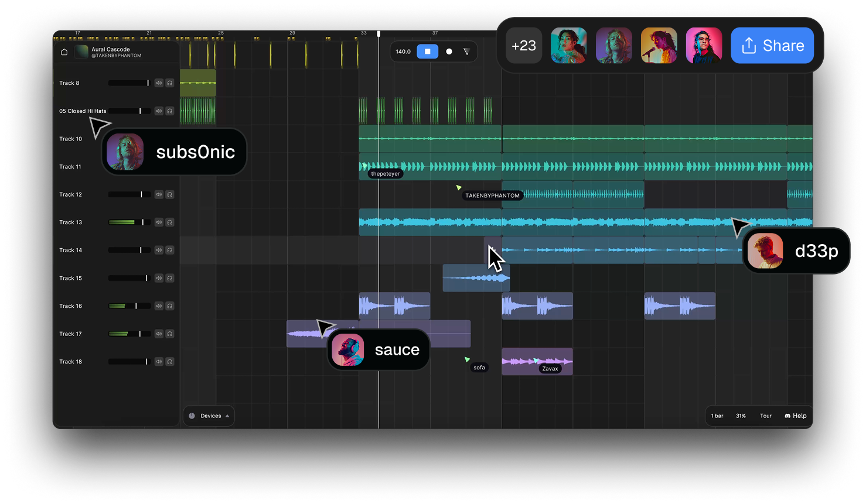Mute the 05 Closed Hi Hats track
Screen dimensions: 866x504
pos(159,111)
